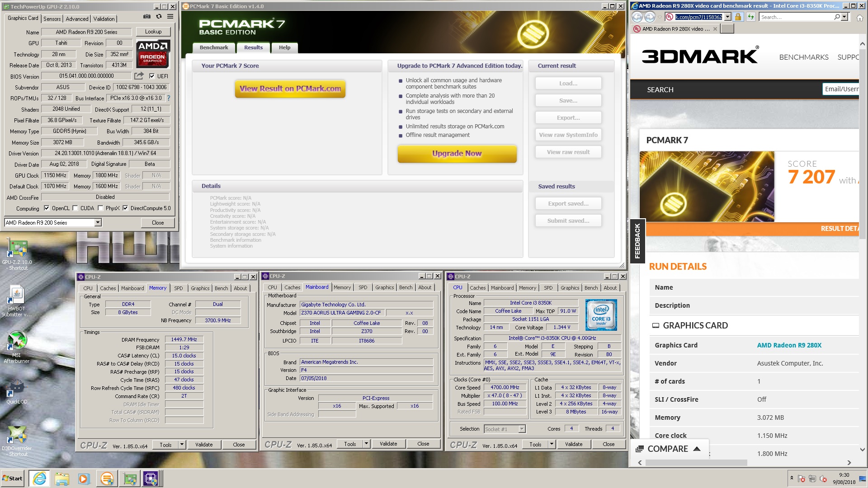Toggle the UEFI checkbox in GPU-Z
868x488 pixels.
click(x=152, y=76)
